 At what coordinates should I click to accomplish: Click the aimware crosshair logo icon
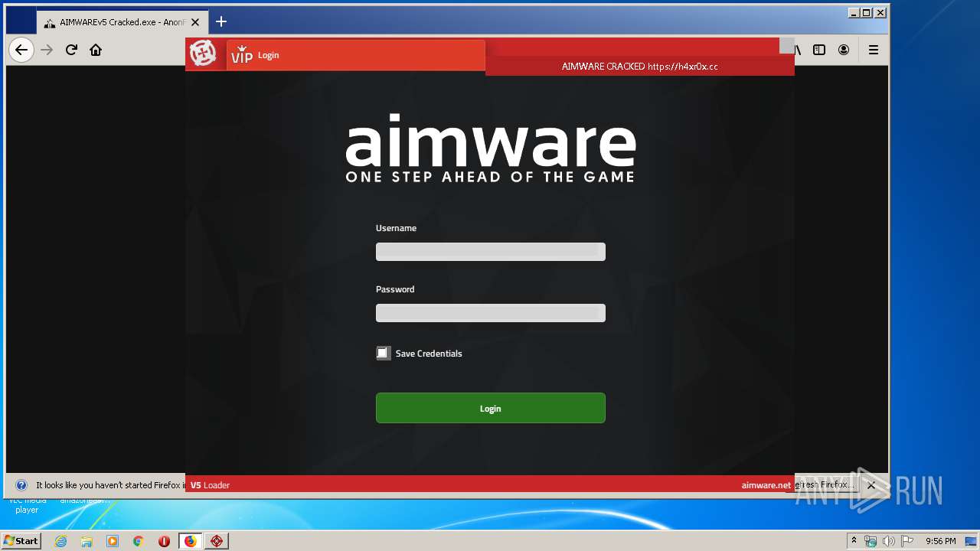click(x=203, y=54)
